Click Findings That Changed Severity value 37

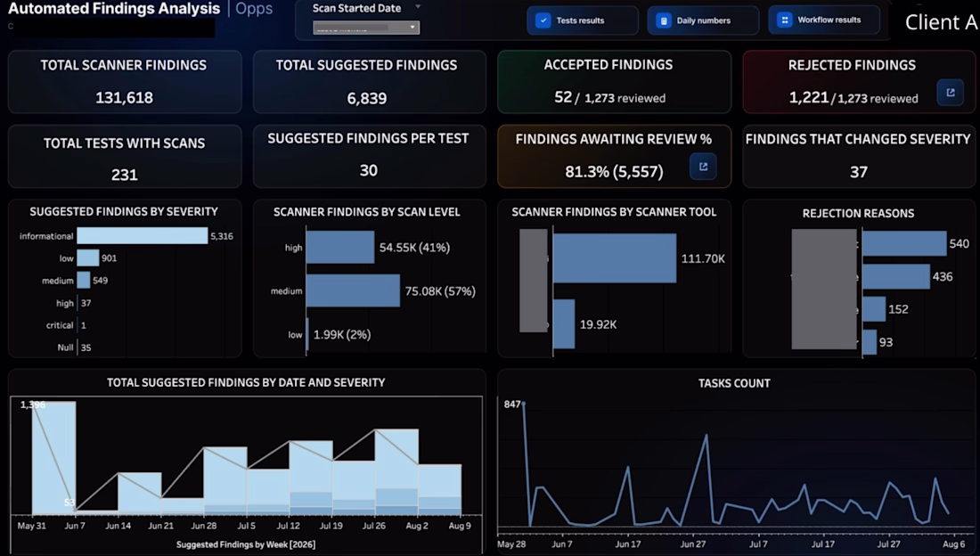tap(859, 172)
